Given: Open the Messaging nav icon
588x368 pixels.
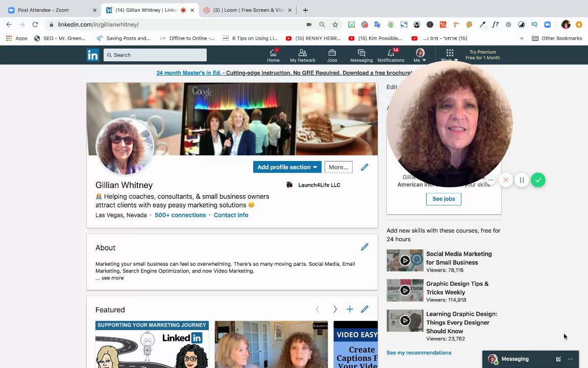Looking at the screenshot, I should tap(361, 55).
